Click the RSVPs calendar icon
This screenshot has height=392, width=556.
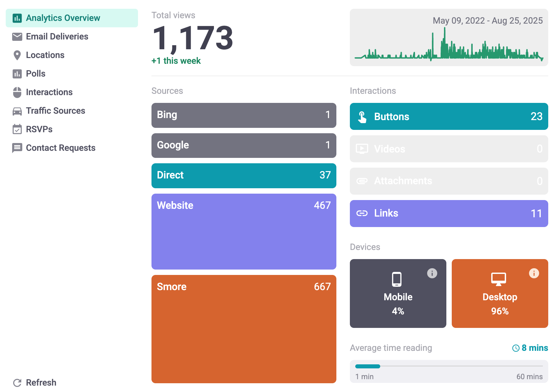click(x=17, y=129)
